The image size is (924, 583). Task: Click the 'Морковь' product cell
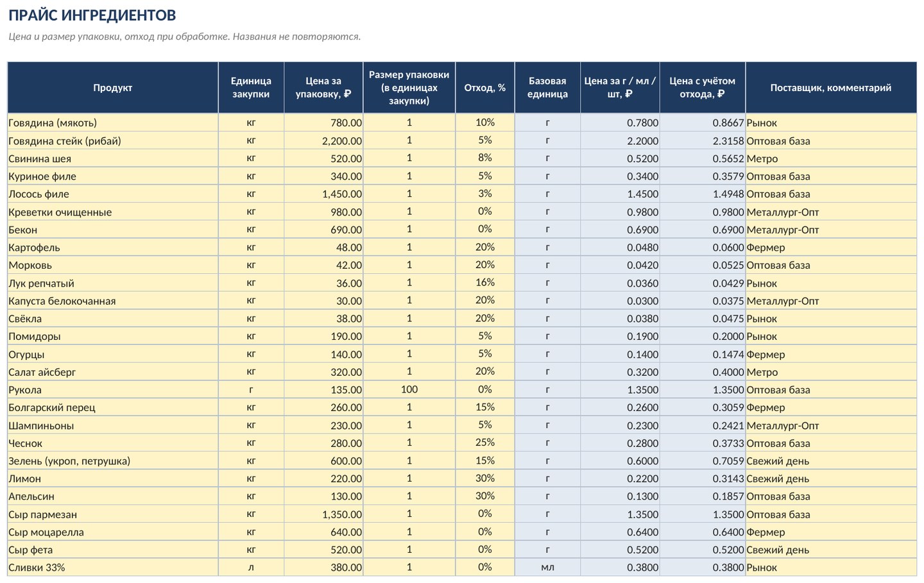[x=113, y=265]
